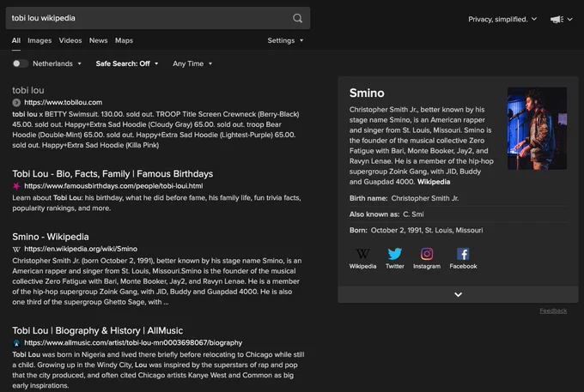Click the AllMusic favicon icon
584x392 pixels.
click(16, 342)
